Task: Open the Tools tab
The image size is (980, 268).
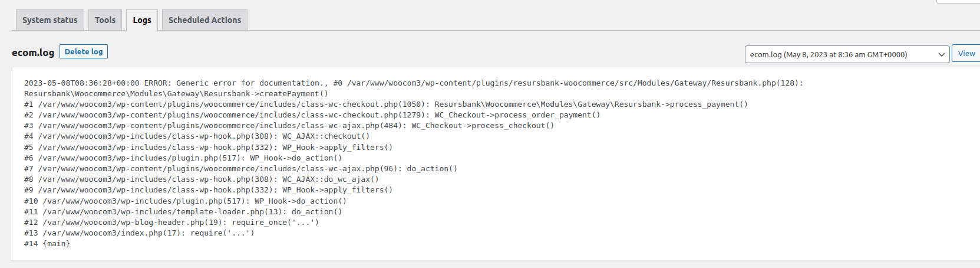Action: (105, 20)
